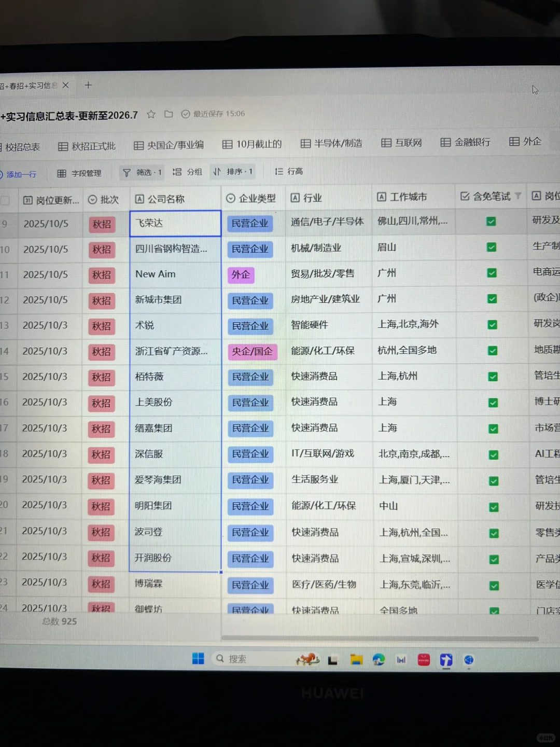This screenshot has width=560, height=747.
Task: Open the 排序 sort option
Action: tap(233, 171)
